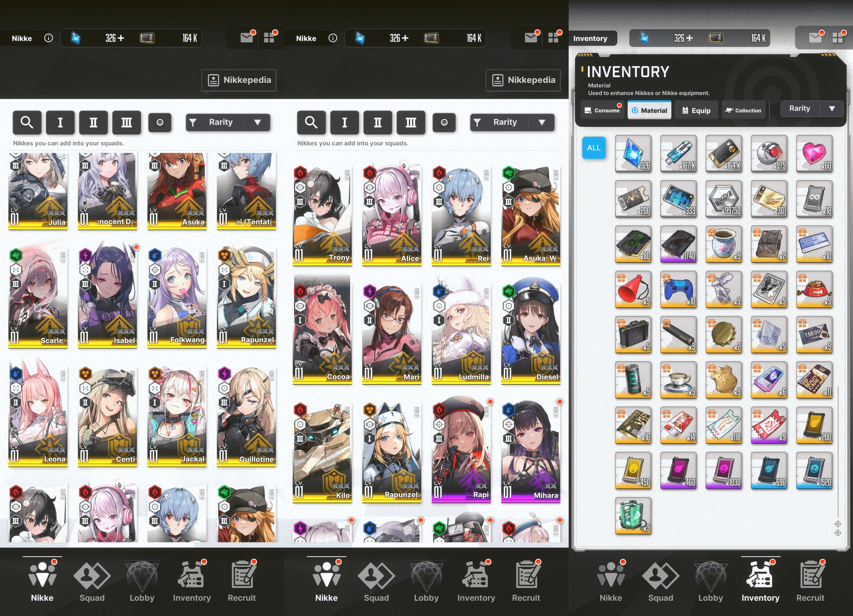Click the Inventory list scrollbar

[838, 452]
